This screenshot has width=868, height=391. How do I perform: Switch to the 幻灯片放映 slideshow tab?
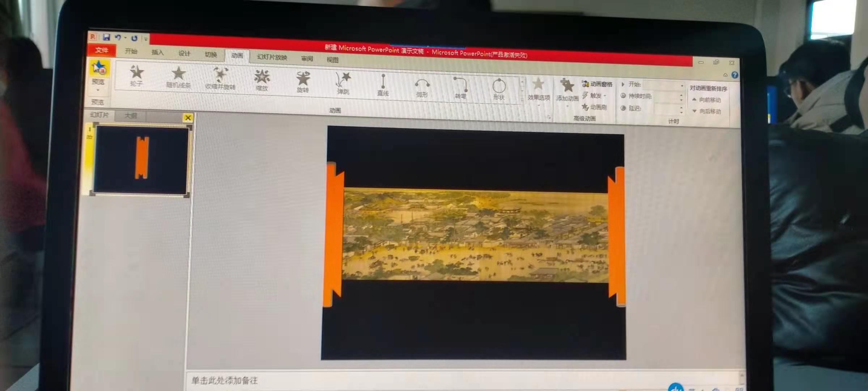click(272, 57)
